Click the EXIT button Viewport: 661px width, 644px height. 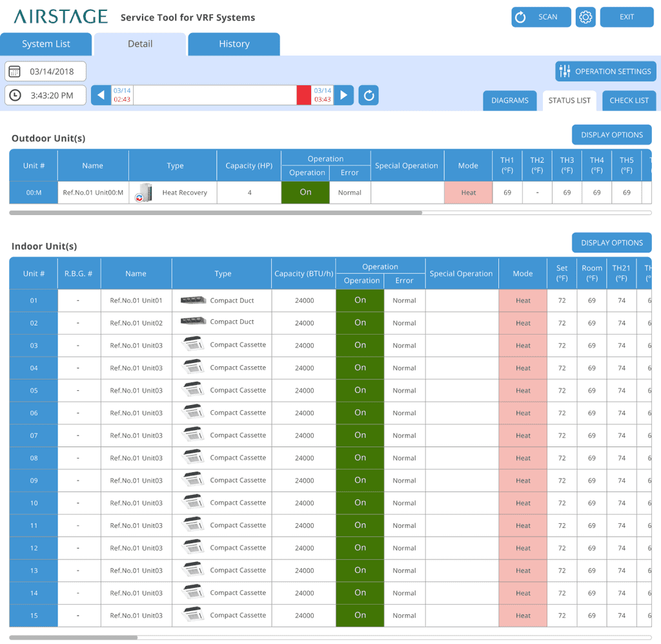pos(626,17)
